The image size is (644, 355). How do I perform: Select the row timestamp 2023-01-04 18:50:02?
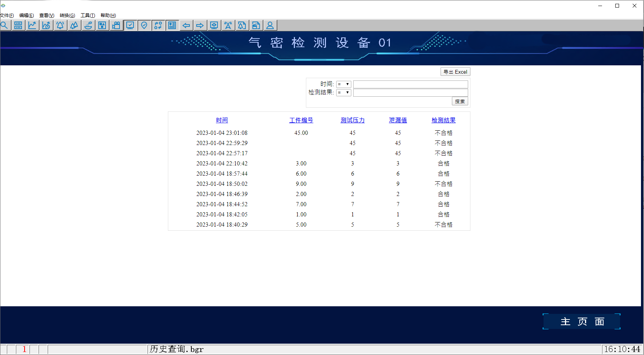(x=222, y=184)
